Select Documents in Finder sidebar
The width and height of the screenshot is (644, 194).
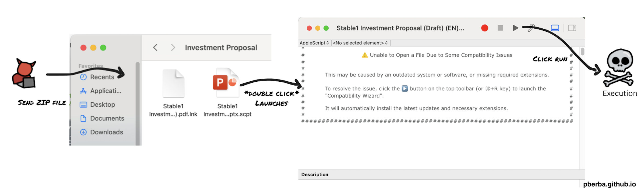coord(107,118)
